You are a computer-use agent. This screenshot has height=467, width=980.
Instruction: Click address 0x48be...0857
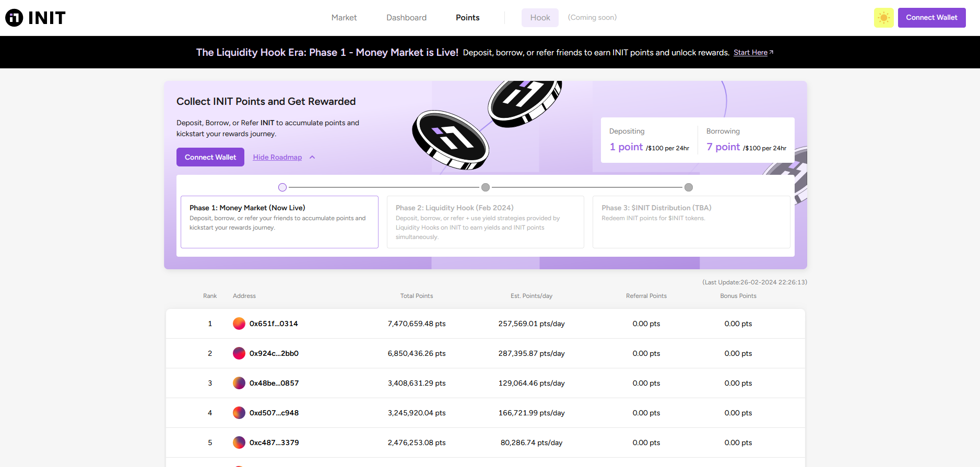(x=274, y=383)
